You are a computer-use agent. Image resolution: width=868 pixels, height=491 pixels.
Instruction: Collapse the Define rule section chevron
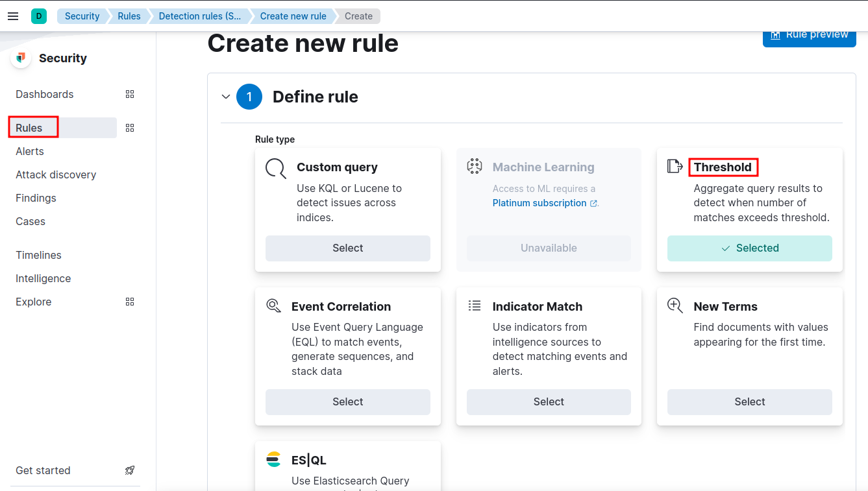[226, 97]
